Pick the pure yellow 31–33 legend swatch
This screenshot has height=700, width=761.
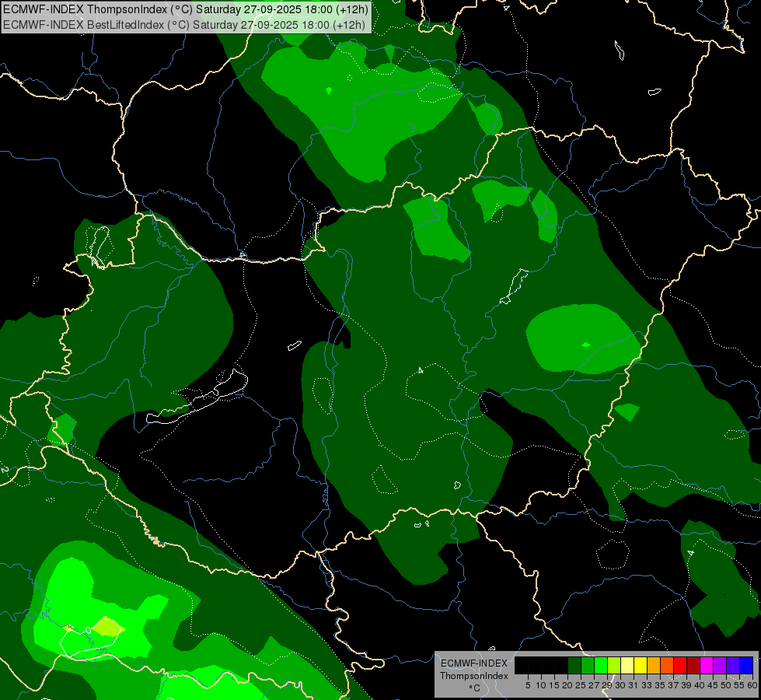(641, 665)
